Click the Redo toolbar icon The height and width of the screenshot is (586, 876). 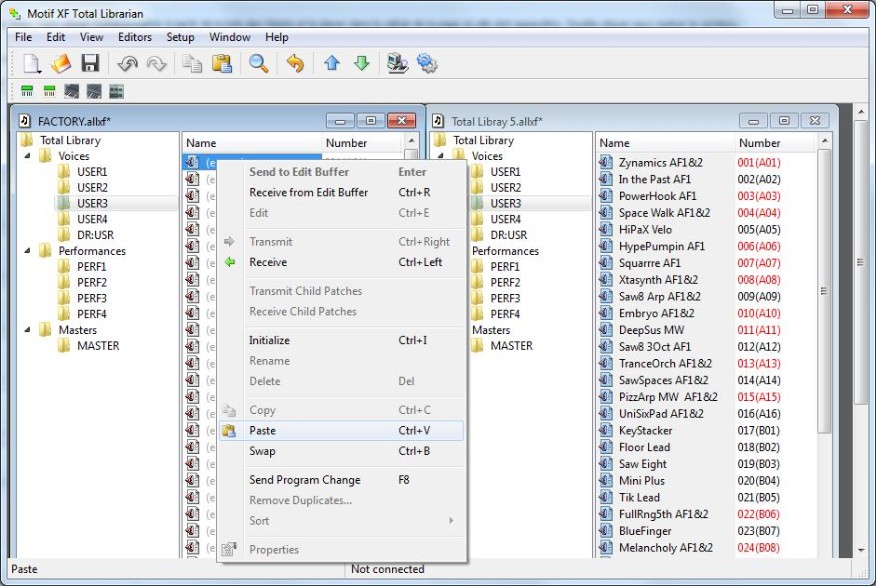[156, 64]
